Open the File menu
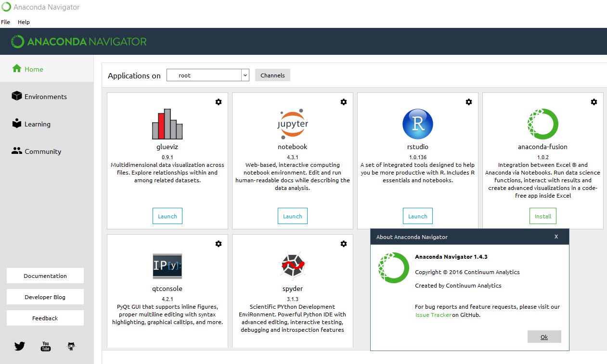Viewport: 607px width, 364px height. pos(5,22)
